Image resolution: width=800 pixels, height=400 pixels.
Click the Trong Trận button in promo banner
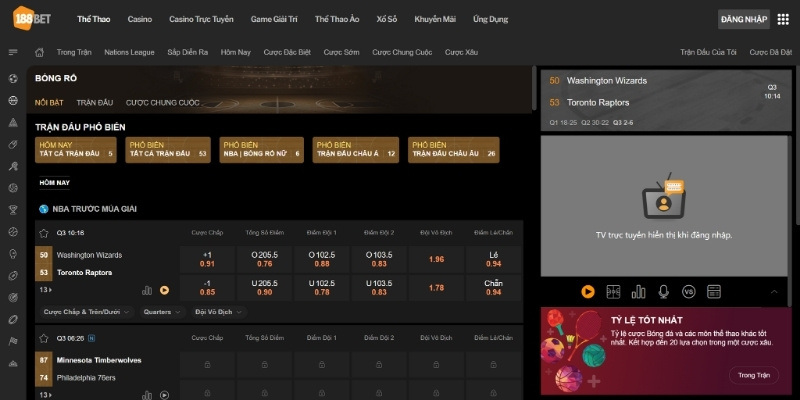tap(754, 375)
